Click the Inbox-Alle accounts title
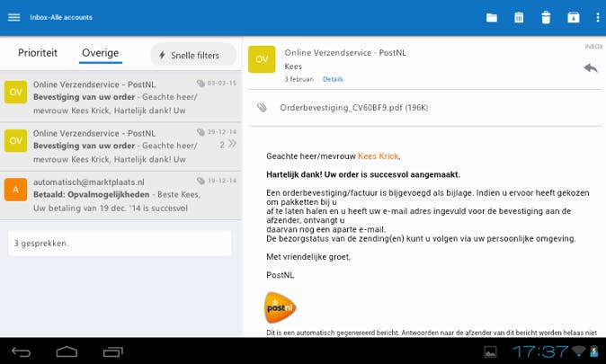Viewport: 606px width, 364px height. coord(61,17)
